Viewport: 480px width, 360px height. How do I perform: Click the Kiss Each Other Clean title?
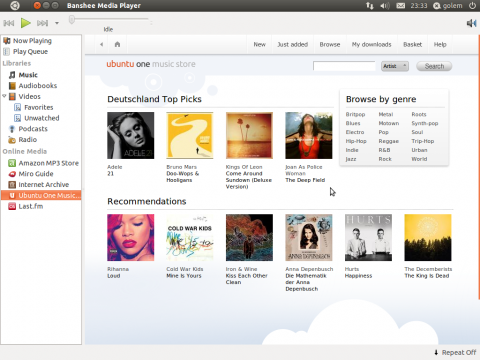point(246,279)
